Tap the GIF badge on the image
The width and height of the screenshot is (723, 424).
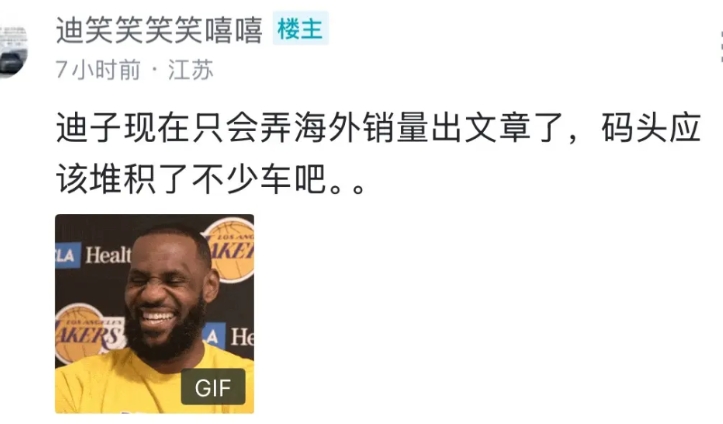(x=213, y=387)
